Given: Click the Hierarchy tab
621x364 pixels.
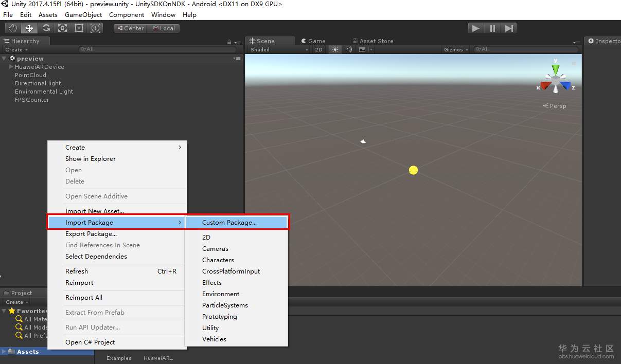Looking at the screenshot, I should click(25, 41).
